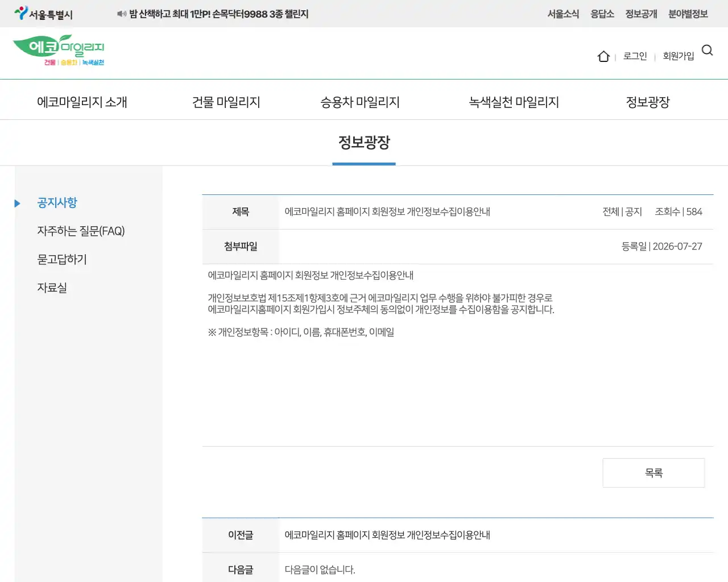Open the Eco Mileage logo homepage
This screenshot has width=728, height=582.
(59, 51)
